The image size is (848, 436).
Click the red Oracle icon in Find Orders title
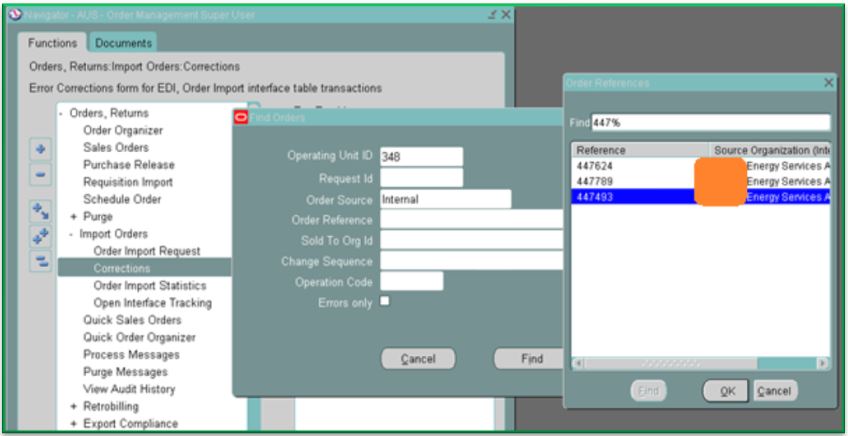click(x=241, y=117)
